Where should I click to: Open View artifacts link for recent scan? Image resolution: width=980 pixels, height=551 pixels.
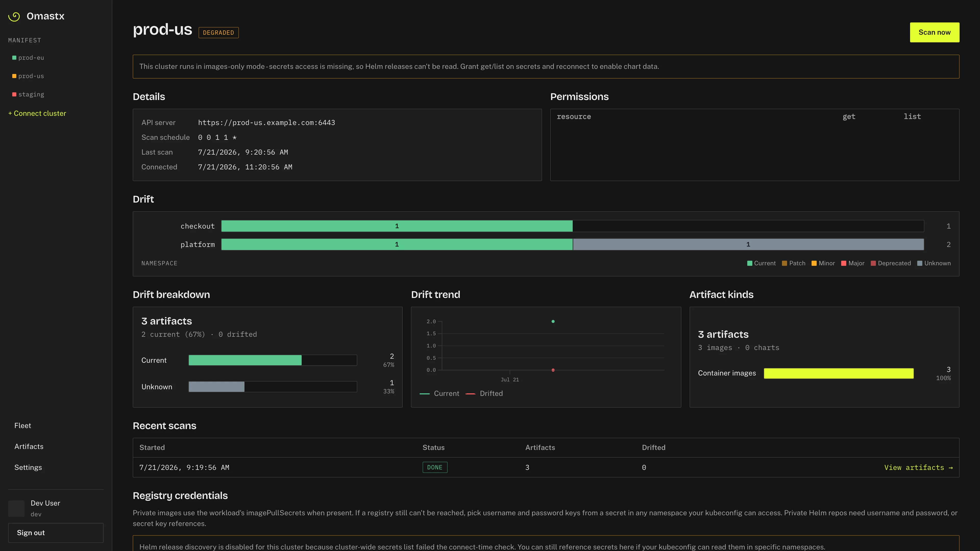[918, 467]
